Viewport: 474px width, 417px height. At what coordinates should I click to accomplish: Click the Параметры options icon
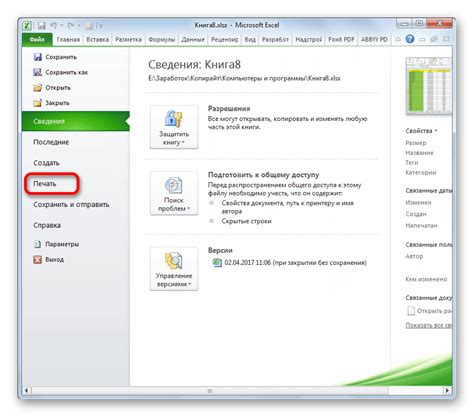click(37, 244)
